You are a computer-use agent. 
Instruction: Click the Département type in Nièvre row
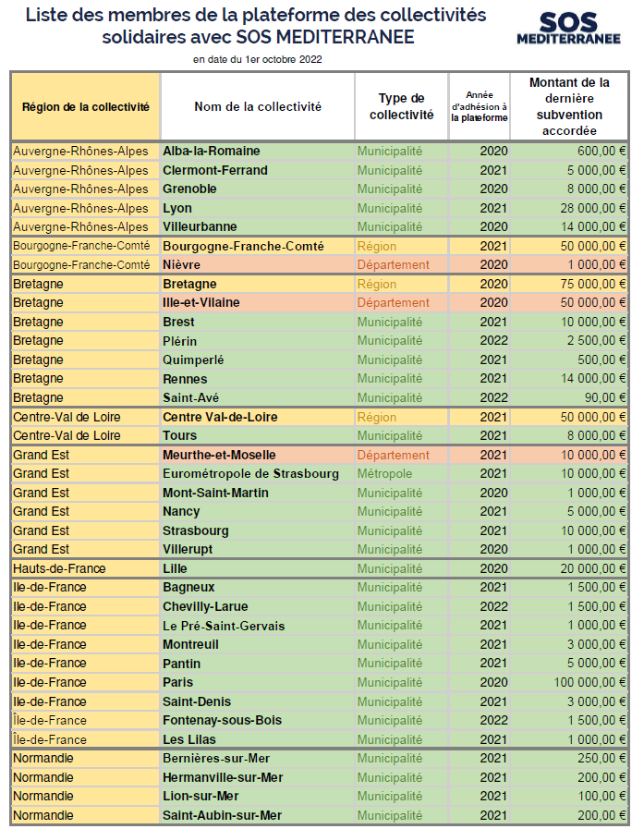[x=394, y=264]
